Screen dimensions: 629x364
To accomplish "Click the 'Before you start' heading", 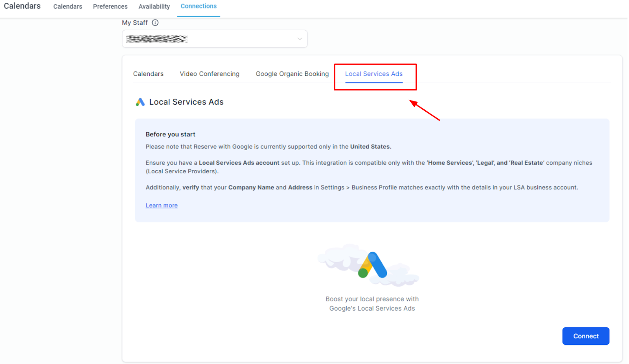I will click(x=170, y=134).
